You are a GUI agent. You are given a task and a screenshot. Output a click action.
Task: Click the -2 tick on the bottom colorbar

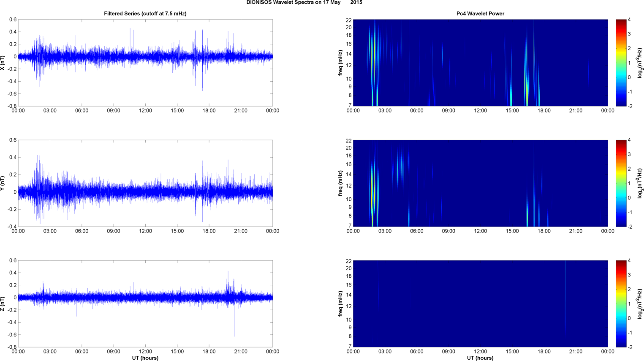click(x=630, y=347)
